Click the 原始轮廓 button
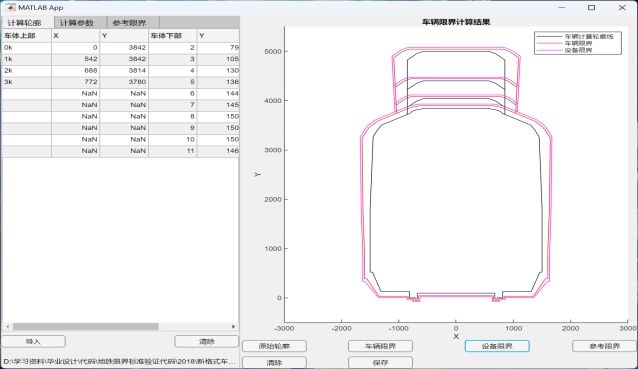This screenshot has width=638, height=369. tap(274, 346)
